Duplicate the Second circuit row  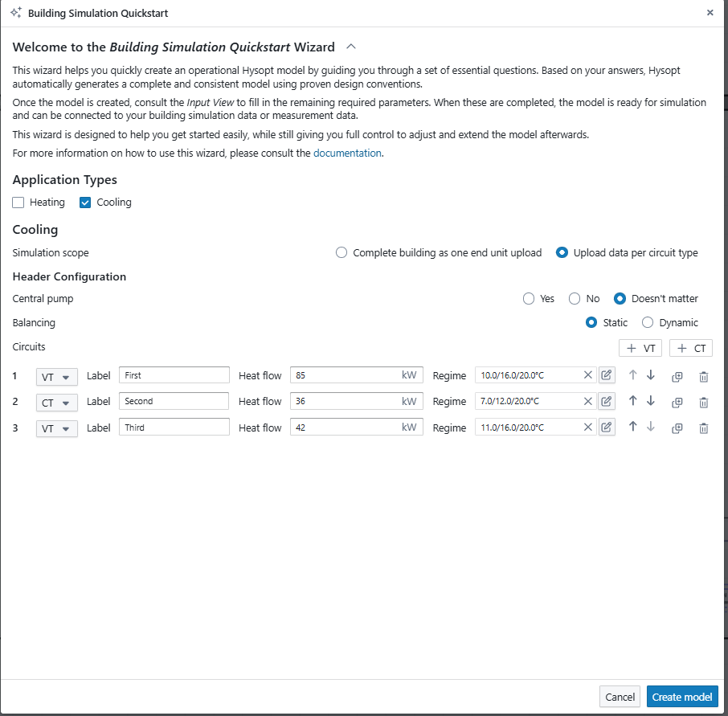pos(677,402)
